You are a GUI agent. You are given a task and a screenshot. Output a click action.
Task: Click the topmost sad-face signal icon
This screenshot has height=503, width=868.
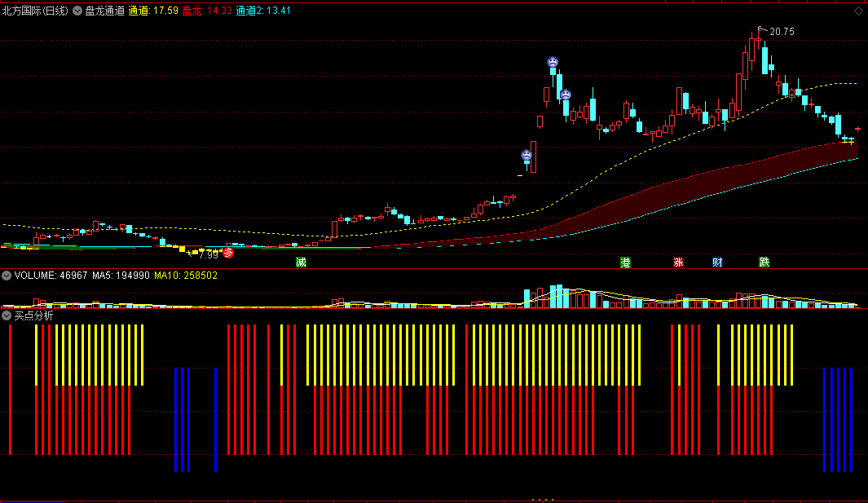pos(553,62)
